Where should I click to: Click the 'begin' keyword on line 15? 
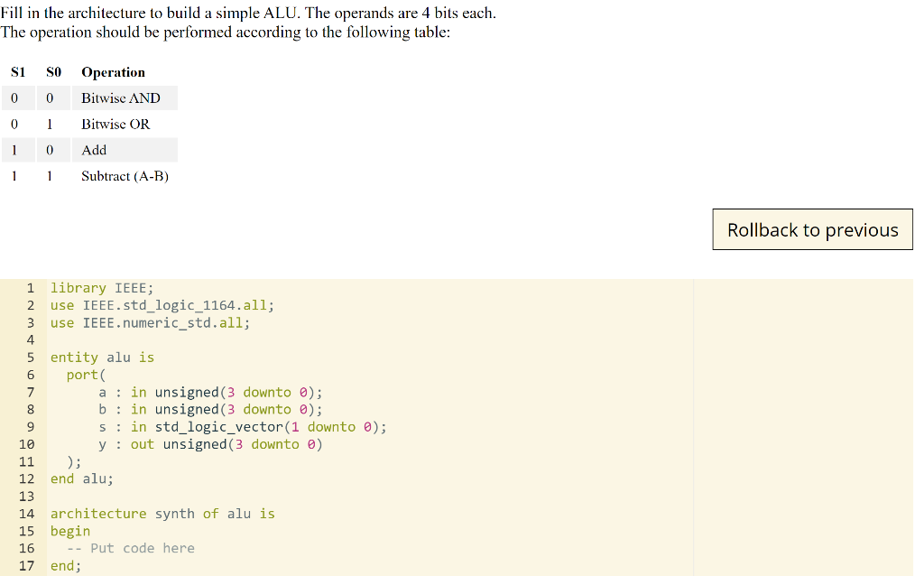point(69,531)
